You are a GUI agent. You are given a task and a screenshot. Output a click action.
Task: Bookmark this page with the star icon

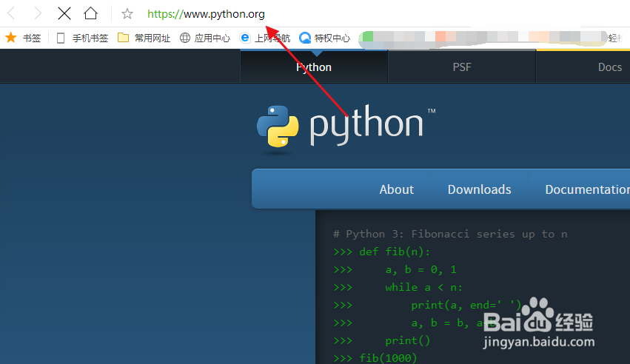click(127, 14)
